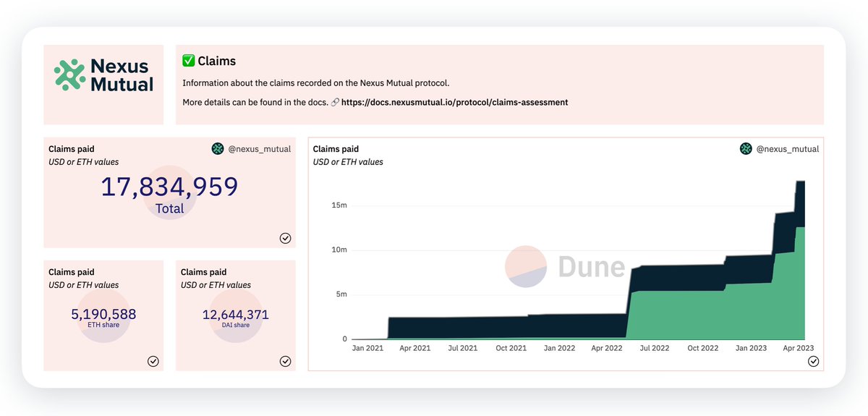Click the verified check icon on DAI share card
Screen dimensions: 868x416
pos(285,361)
